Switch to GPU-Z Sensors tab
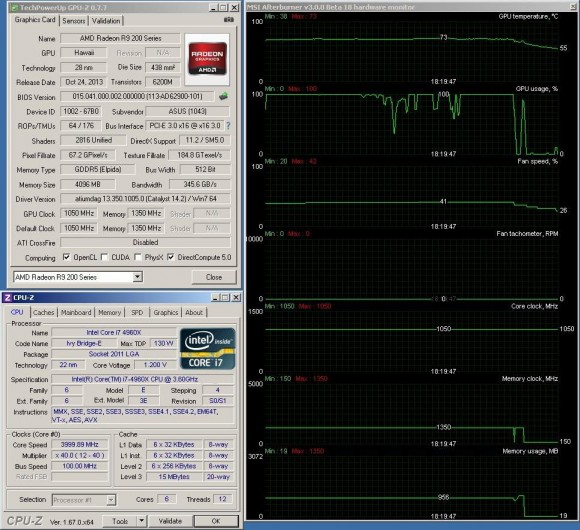Viewport: 580px width, 530px height. (x=74, y=21)
